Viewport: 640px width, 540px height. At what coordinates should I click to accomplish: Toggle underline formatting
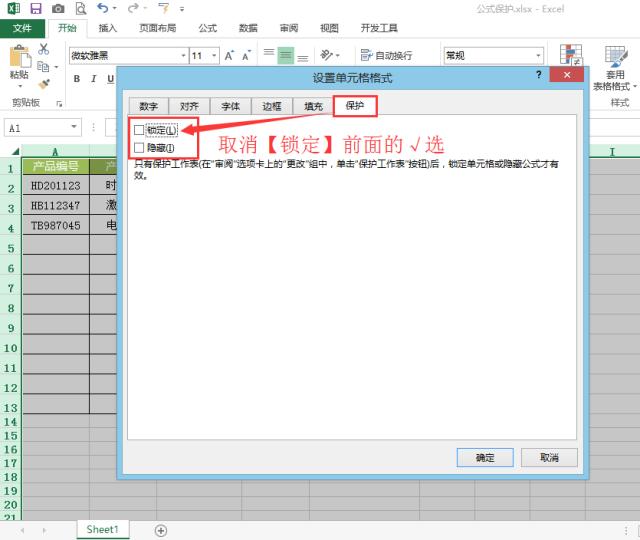(x=110, y=79)
